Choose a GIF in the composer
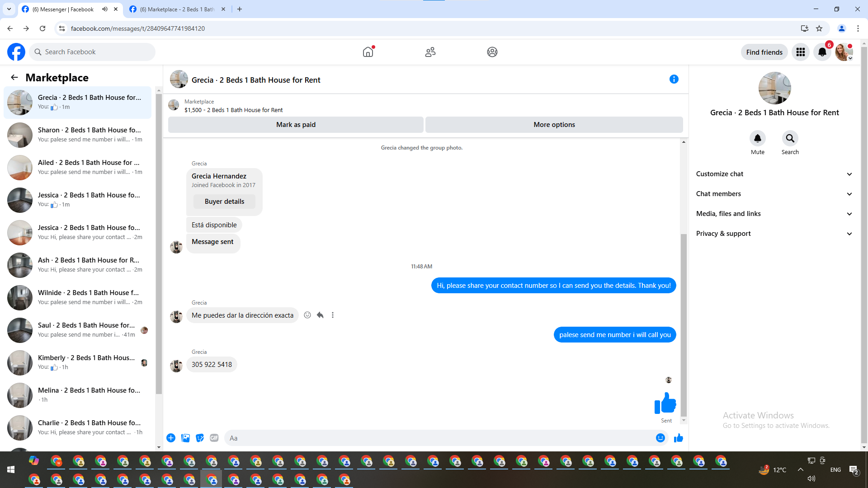 pyautogui.click(x=214, y=438)
